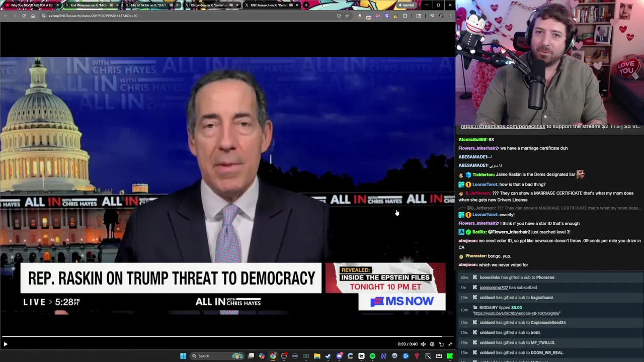Click the 'joemomma707' subscriber name

click(x=493, y=288)
